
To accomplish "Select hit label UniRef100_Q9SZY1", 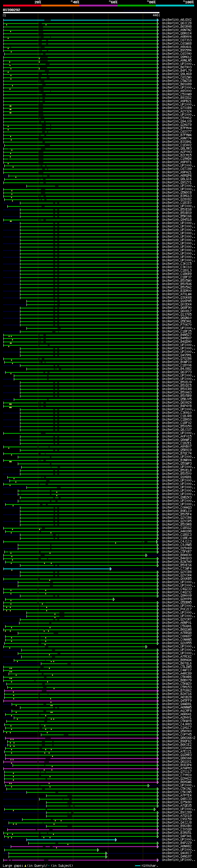I will tap(176, 182).
